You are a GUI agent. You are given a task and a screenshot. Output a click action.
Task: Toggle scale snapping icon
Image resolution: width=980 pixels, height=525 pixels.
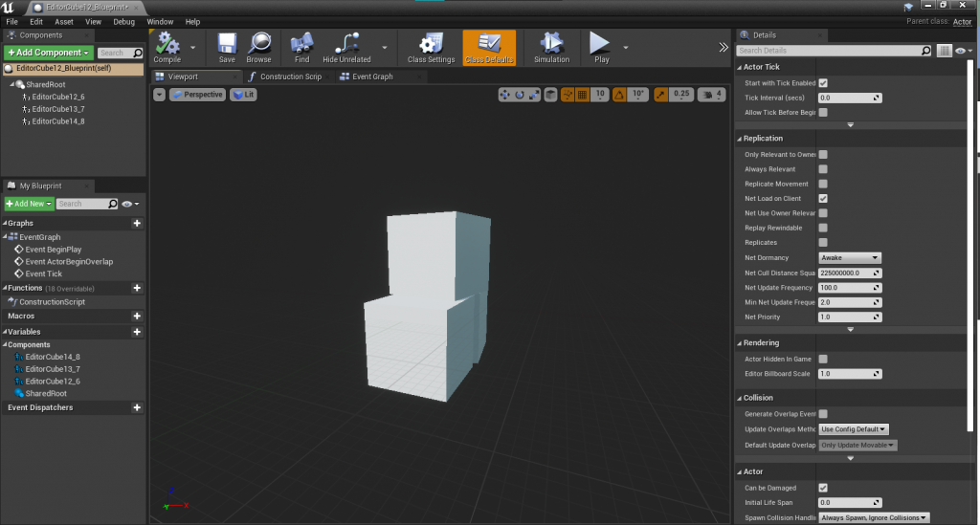point(660,95)
